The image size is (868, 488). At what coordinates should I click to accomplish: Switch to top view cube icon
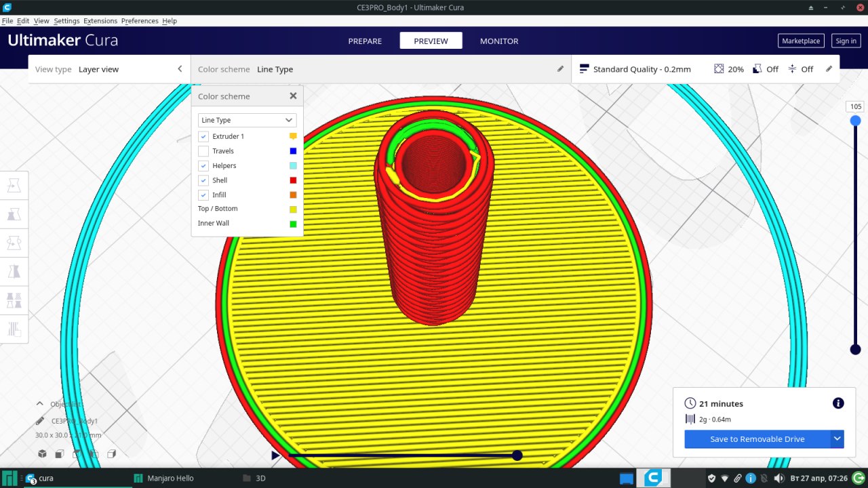(77, 453)
